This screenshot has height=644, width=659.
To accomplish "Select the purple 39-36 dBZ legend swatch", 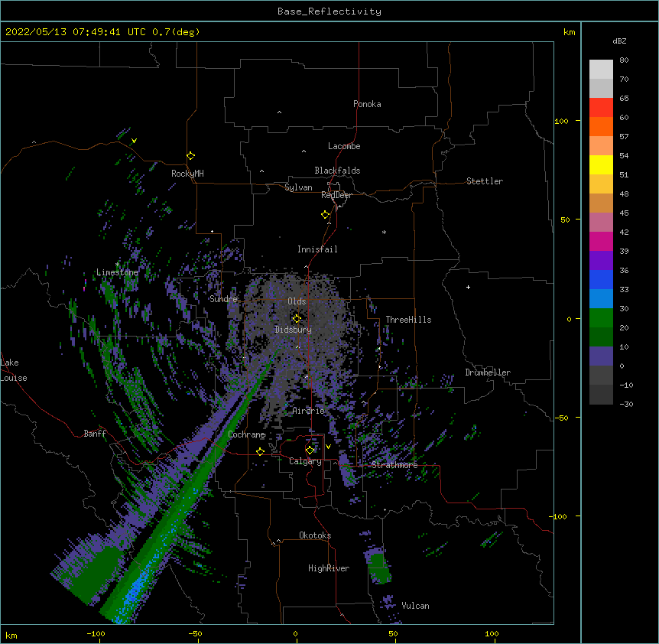I will 601,261.
